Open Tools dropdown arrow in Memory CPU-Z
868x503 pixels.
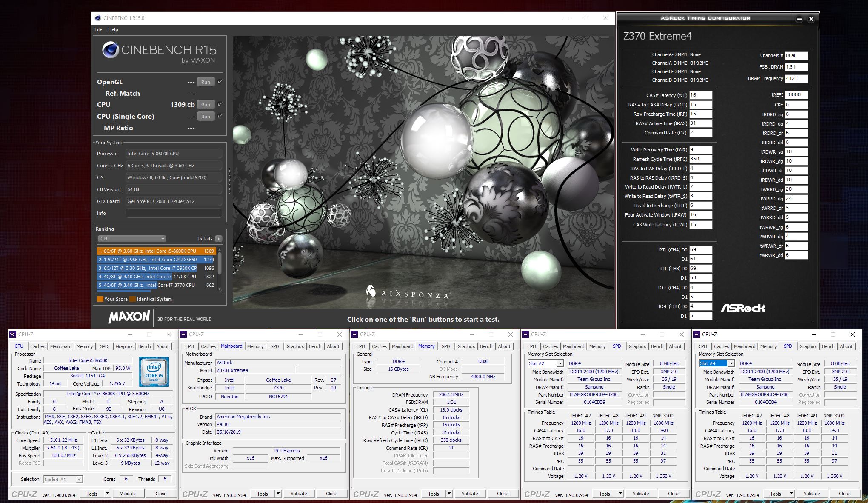pos(449,494)
